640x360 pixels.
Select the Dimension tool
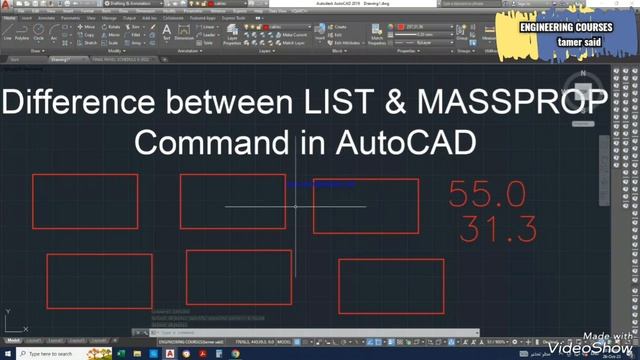(x=184, y=32)
